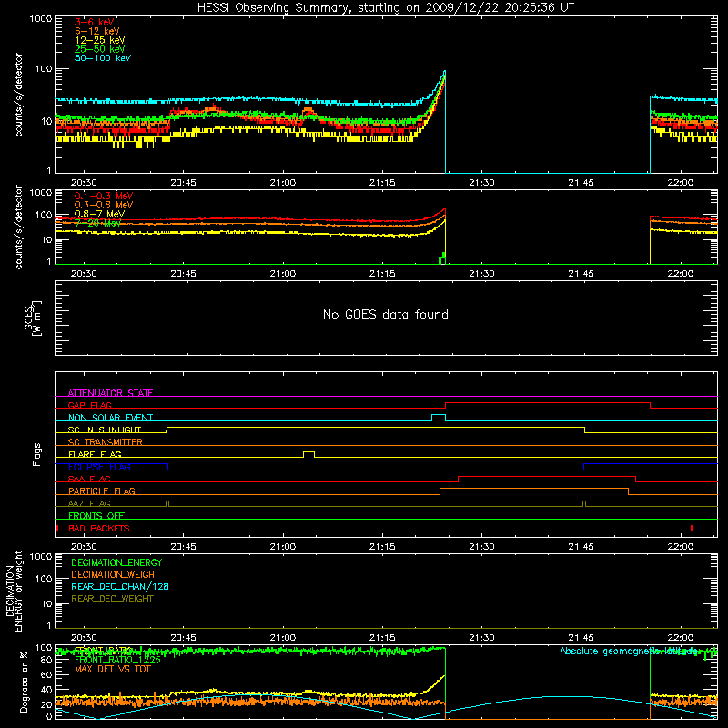The height and width of the screenshot is (728, 728).
Task: Select the BAD_PACKETS flag label
Action: (99, 528)
